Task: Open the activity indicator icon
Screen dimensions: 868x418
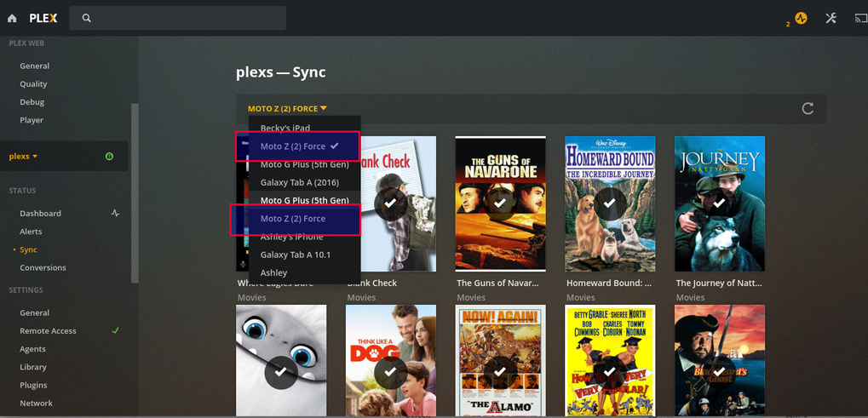Action: [801, 18]
